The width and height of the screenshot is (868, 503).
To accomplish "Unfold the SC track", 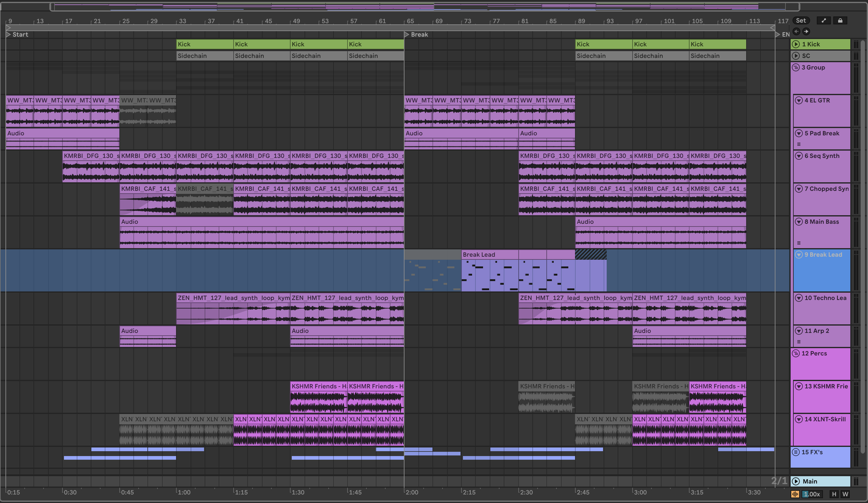I will click(796, 56).
